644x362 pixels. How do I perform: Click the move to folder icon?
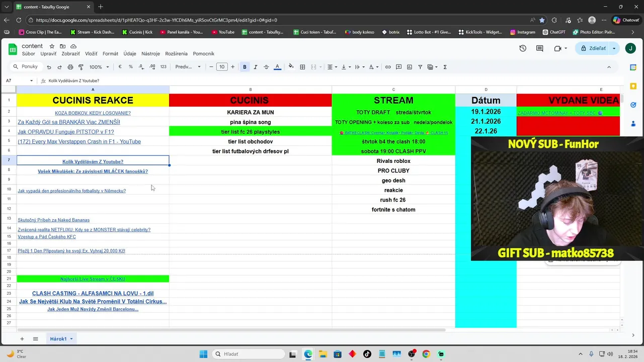point(62,46)
